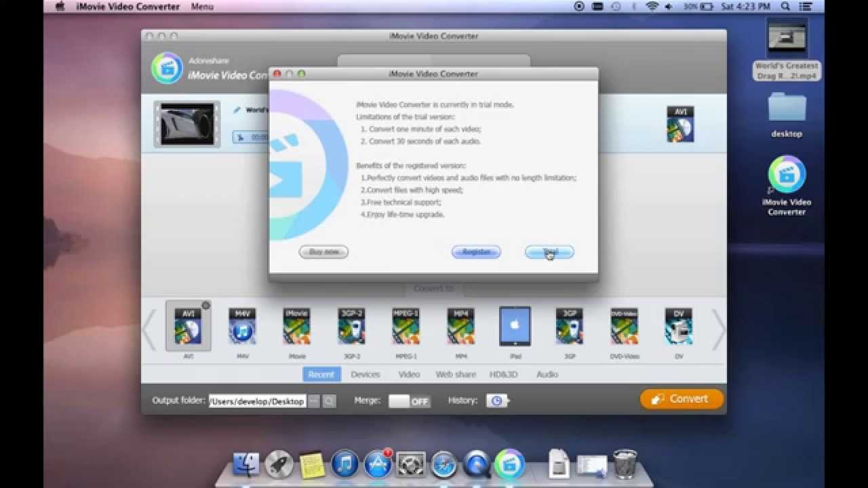Select the MPEG-1 format icon
868x488 pixels.
click(406, 327)
